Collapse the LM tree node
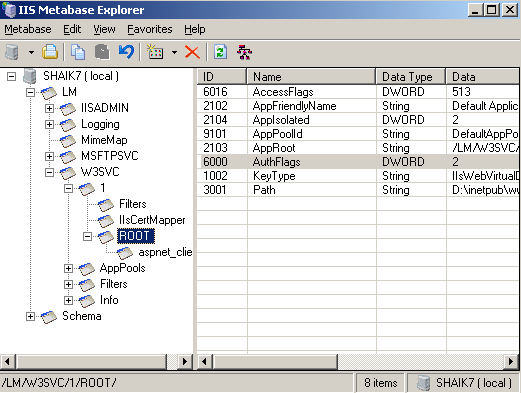 [x=30, y=92]
